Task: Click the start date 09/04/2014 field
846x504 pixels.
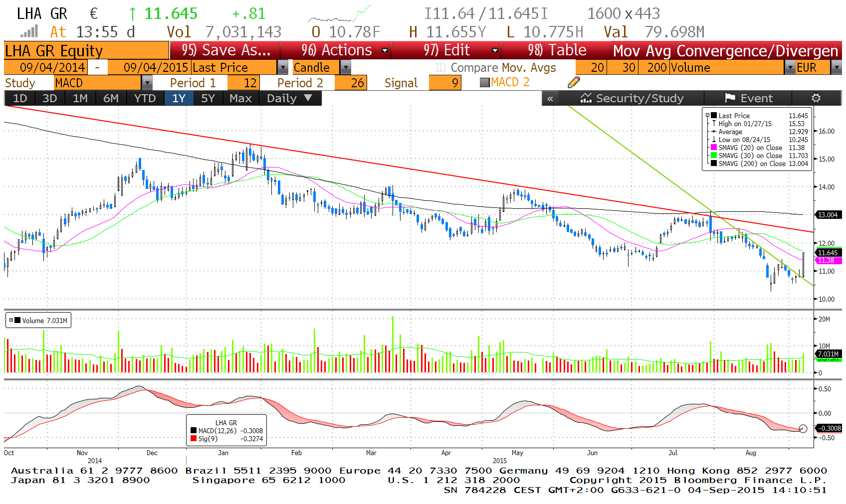Action: [x=46, y=67]
